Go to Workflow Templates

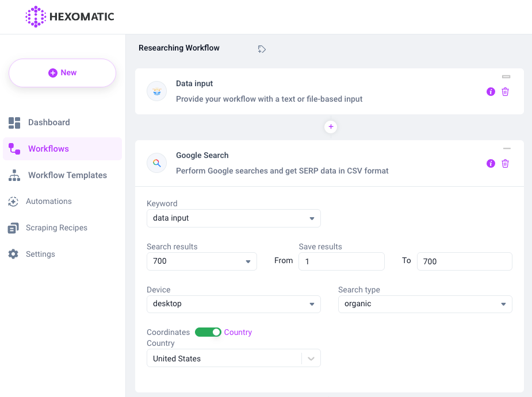[67, 175]
